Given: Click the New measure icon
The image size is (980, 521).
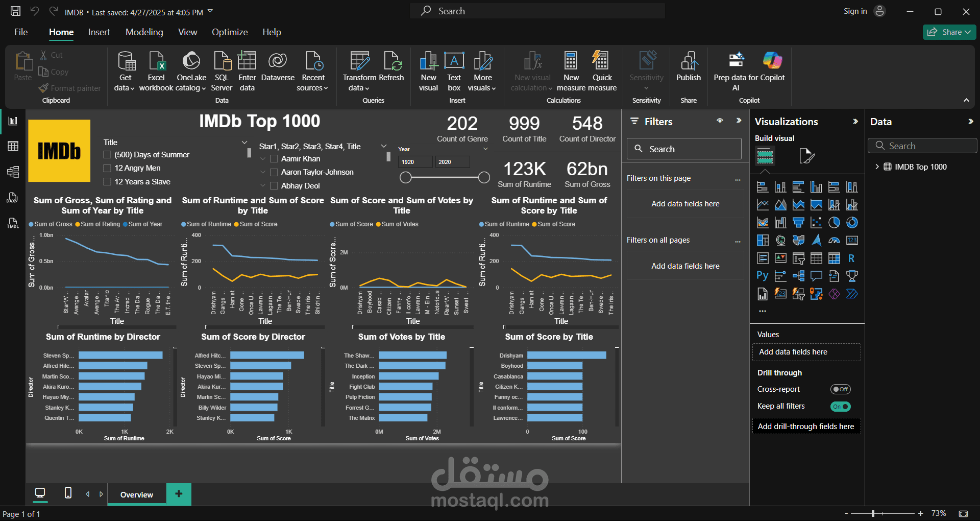Looking at the screenshot, I should click(x=571, y=61).
